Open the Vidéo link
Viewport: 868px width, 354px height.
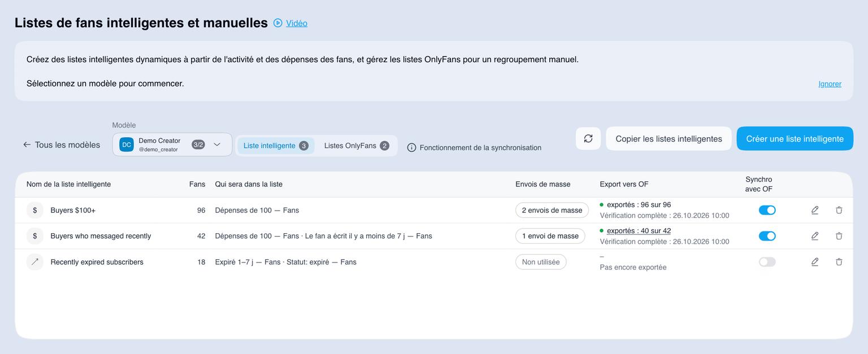click(x=297, y=23)
